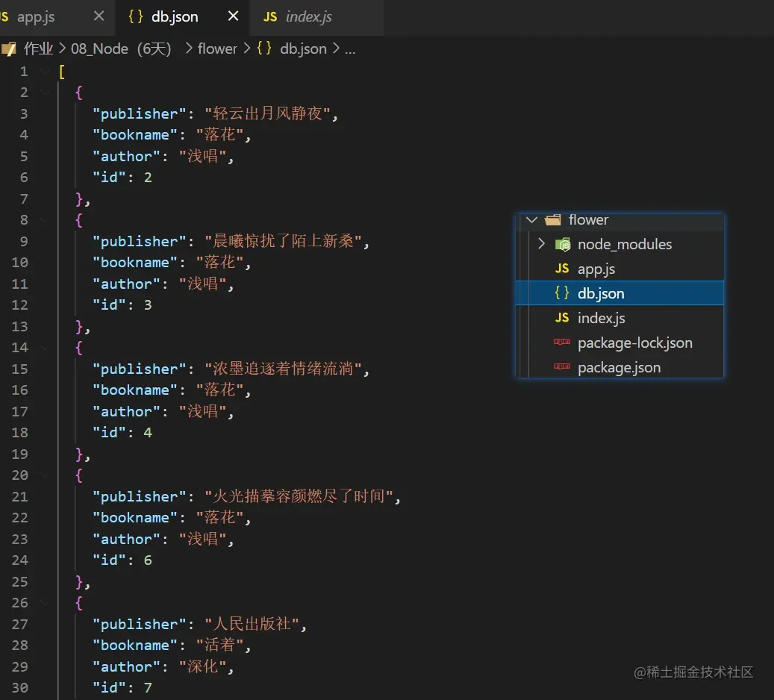Click line number 30 in the gutter

19,687
